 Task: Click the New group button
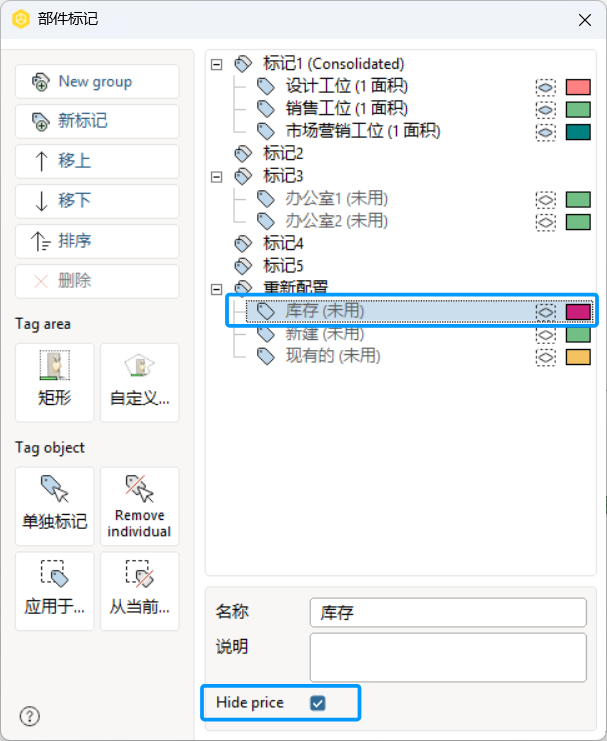tap(97, 82)
